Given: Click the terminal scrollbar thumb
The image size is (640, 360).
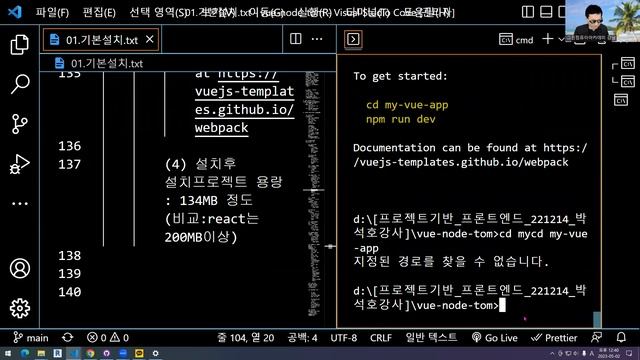Looking at the screenshot, I should [597, 319].
